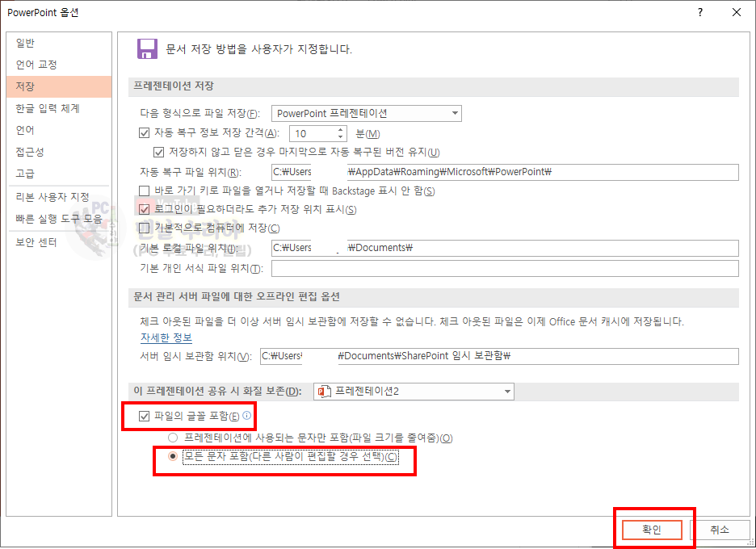
Task: Enable 기본적으로 컴퓨터에 저장 checkbox
Action: 144,228
